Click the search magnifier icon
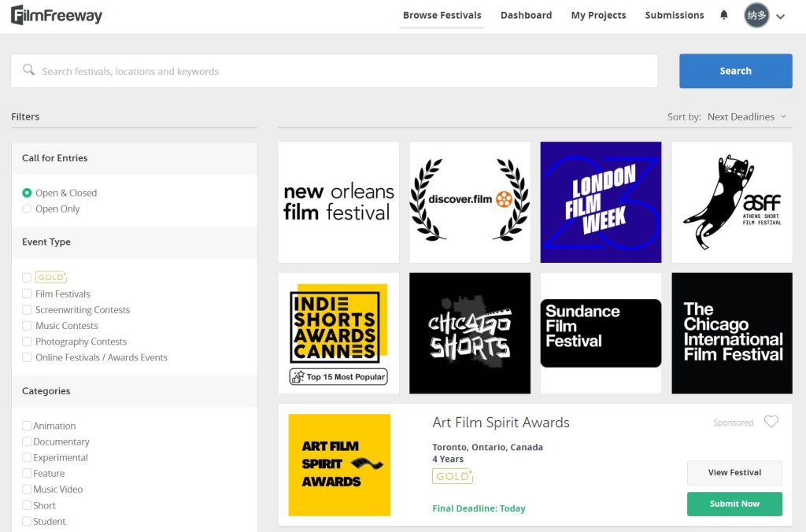 [29, 70]
